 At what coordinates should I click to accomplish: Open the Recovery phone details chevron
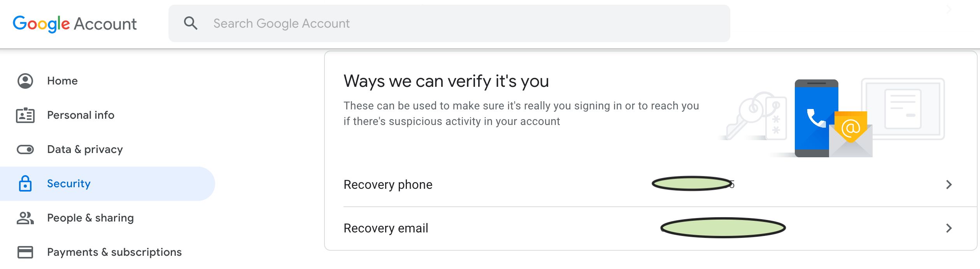coord(949,185)
